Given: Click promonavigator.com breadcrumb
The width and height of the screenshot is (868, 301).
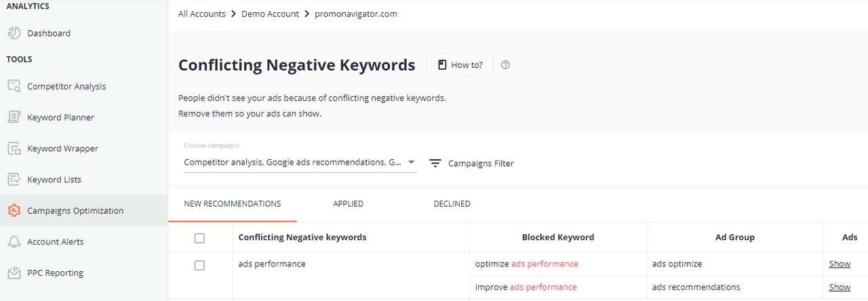Looking at the screenshot, I should click(356, 14).
